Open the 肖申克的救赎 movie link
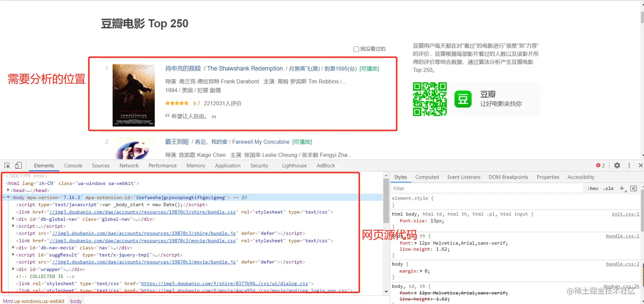The height and width of the screenshot is (304, 644). (183, 68)
